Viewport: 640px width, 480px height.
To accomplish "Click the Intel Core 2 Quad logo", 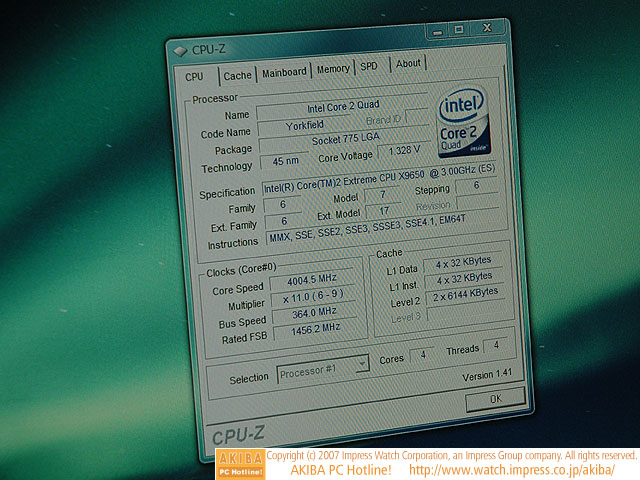I will 463,122.
